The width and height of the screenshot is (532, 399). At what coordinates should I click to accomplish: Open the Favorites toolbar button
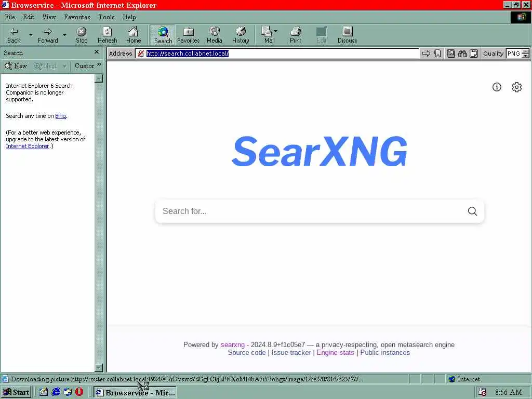point(188,35)
